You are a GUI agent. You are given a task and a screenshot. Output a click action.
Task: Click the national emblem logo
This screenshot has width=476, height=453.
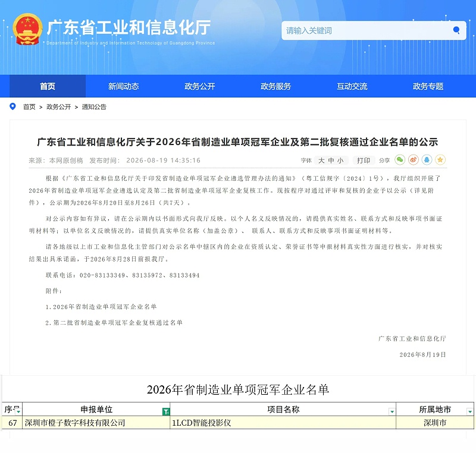(x=27, y=29)
